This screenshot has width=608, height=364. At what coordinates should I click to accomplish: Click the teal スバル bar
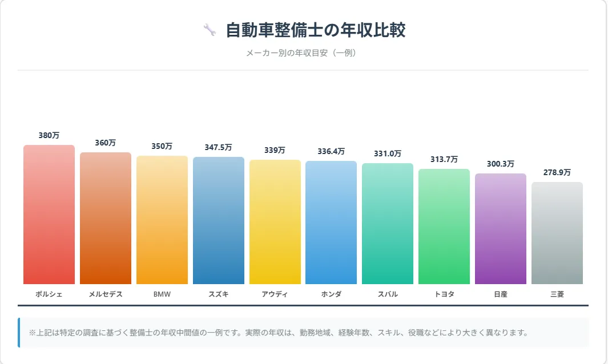coord(388,224)
